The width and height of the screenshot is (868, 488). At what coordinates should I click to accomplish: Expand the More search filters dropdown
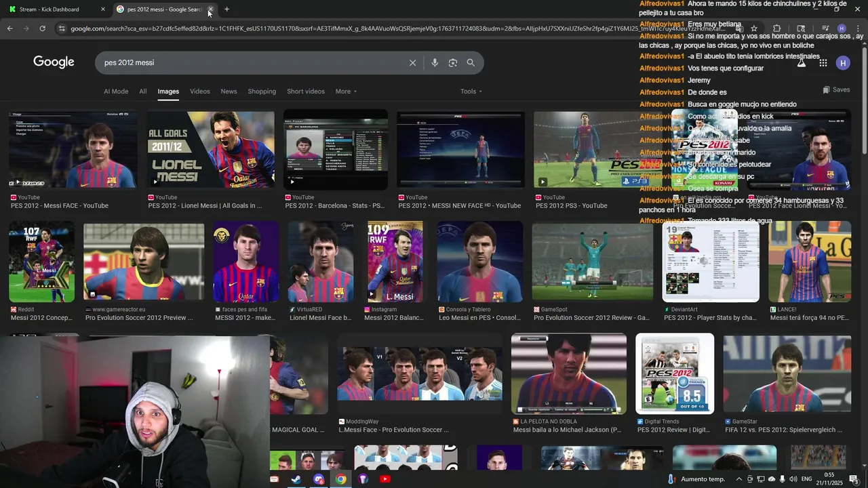tap(346, 91)
